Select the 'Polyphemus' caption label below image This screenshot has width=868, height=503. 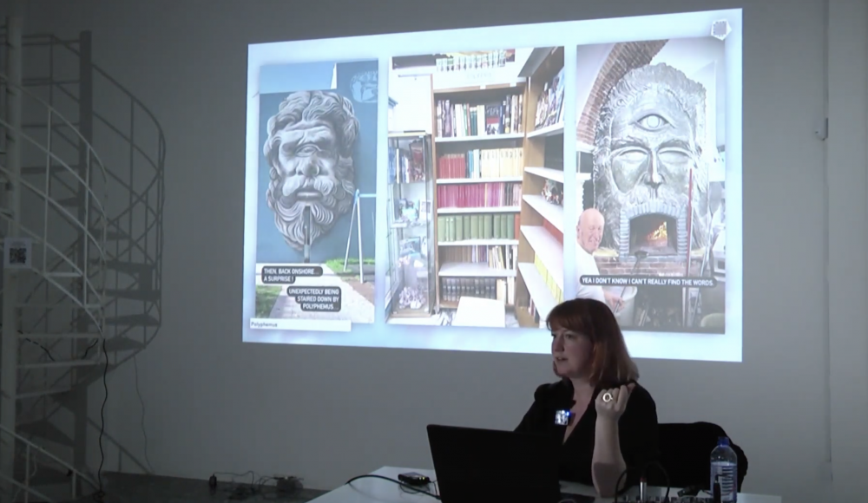264,324
